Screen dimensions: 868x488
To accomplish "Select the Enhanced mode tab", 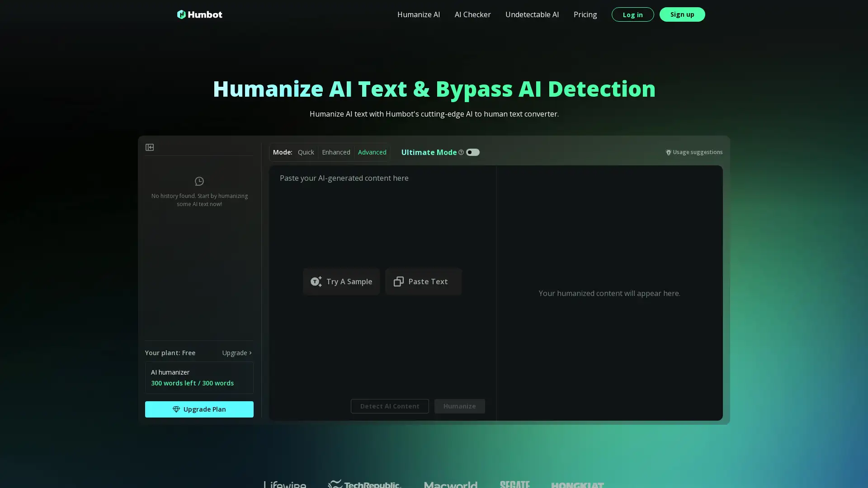I will [335, 153].
